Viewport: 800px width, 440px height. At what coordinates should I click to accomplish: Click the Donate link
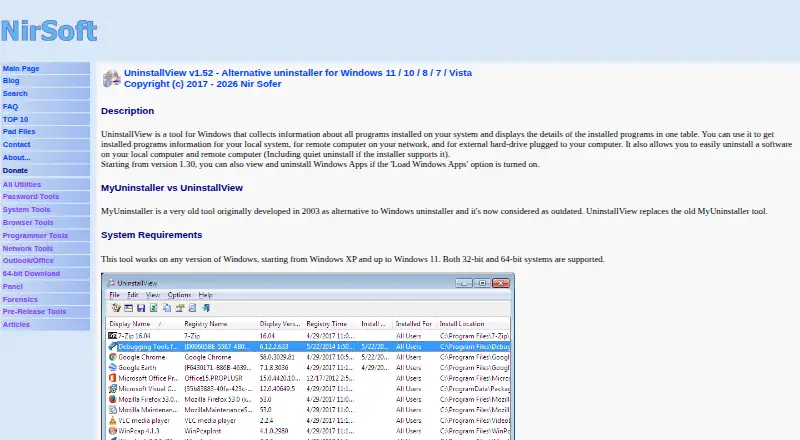[15, 170]
